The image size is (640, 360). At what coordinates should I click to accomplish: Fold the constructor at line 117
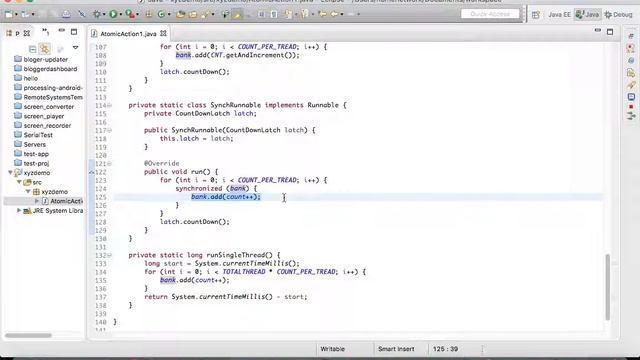click(x=109, y=130)
